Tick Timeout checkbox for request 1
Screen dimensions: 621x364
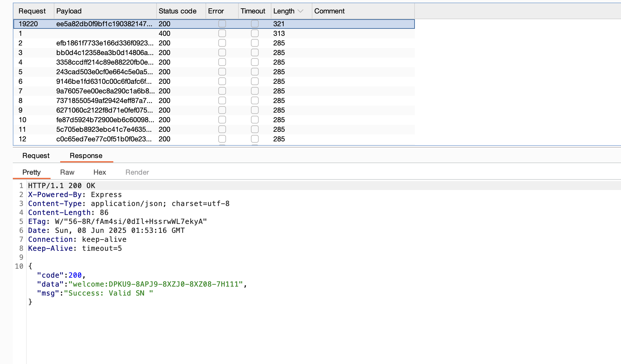255,34
